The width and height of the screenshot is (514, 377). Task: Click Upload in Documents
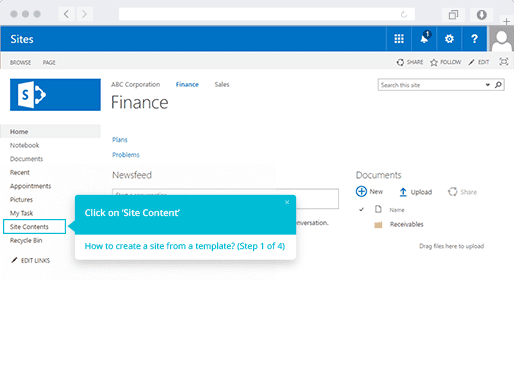pyautogui.click(x=415, y=192)
